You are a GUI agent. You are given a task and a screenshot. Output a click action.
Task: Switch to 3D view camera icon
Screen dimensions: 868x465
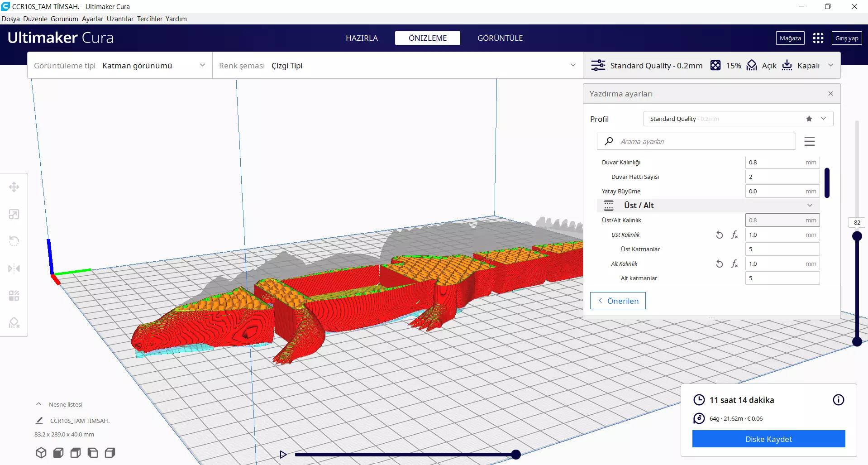41,453
